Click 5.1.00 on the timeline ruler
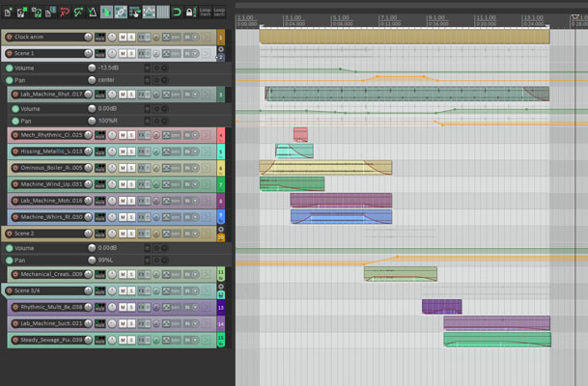The width and height of the screenshot is (588, 386). pos(341,17)
